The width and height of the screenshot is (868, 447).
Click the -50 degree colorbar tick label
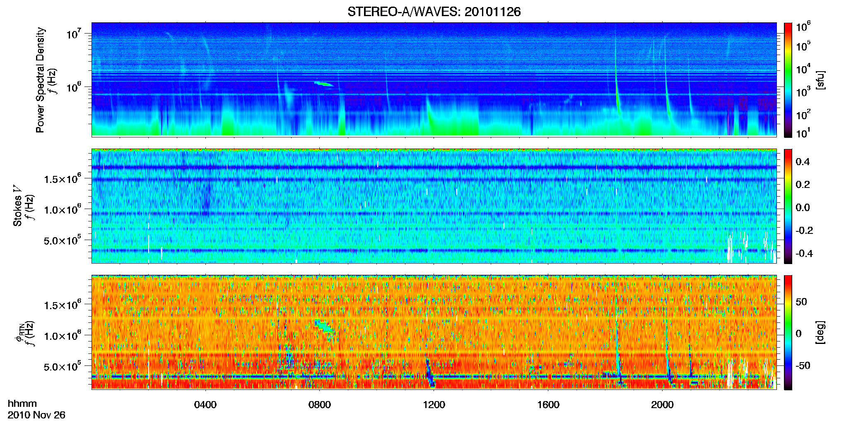pos(803,366)
